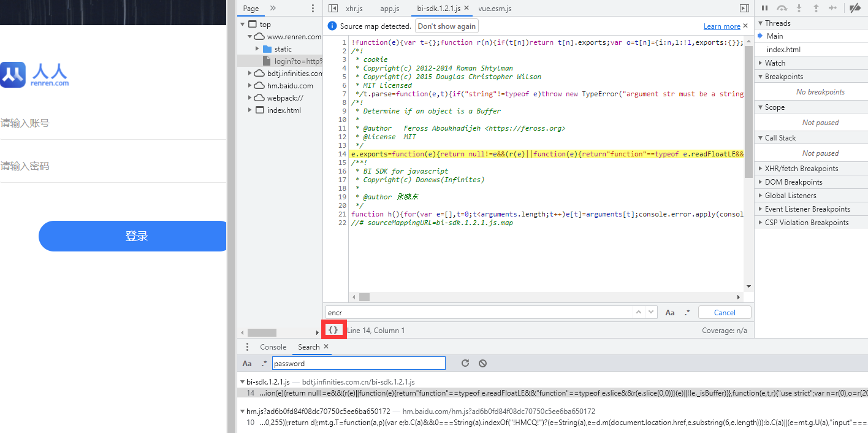
Task: Click the Don't show again button
Action: pos(447,26)
